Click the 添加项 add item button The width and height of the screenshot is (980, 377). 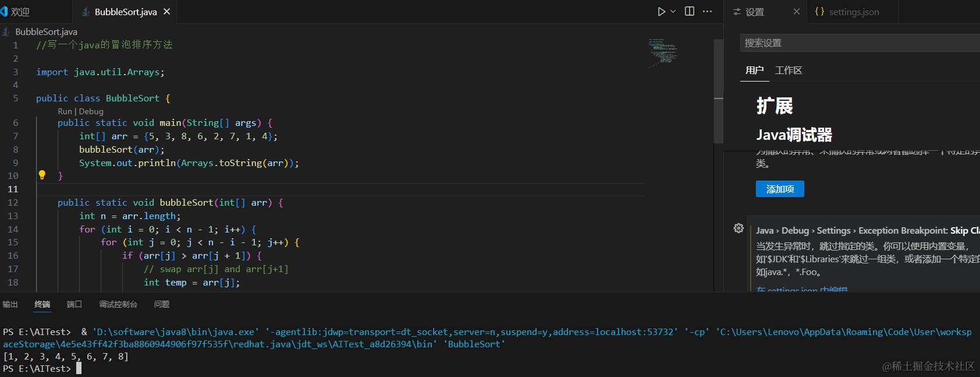[x=780, y=189]
